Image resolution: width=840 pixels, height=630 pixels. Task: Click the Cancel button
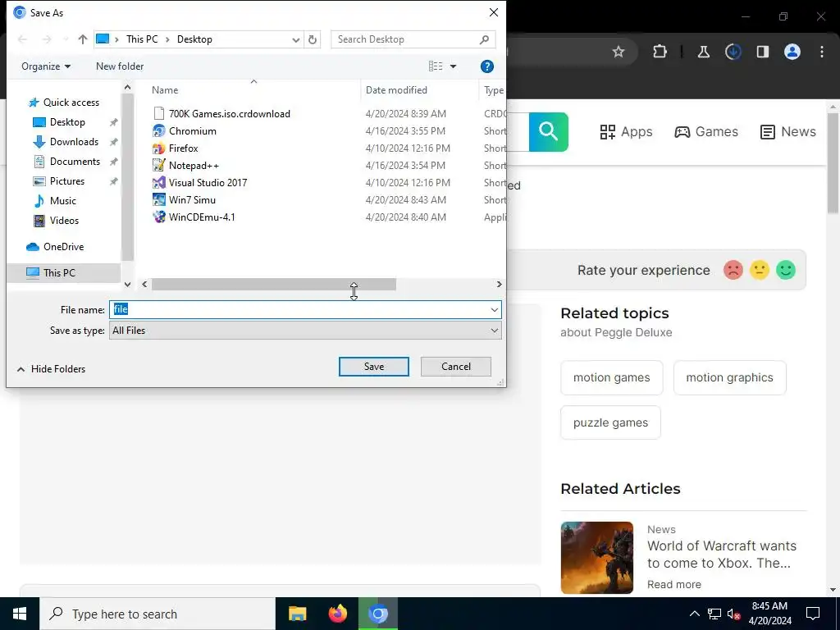coord(456,367)
